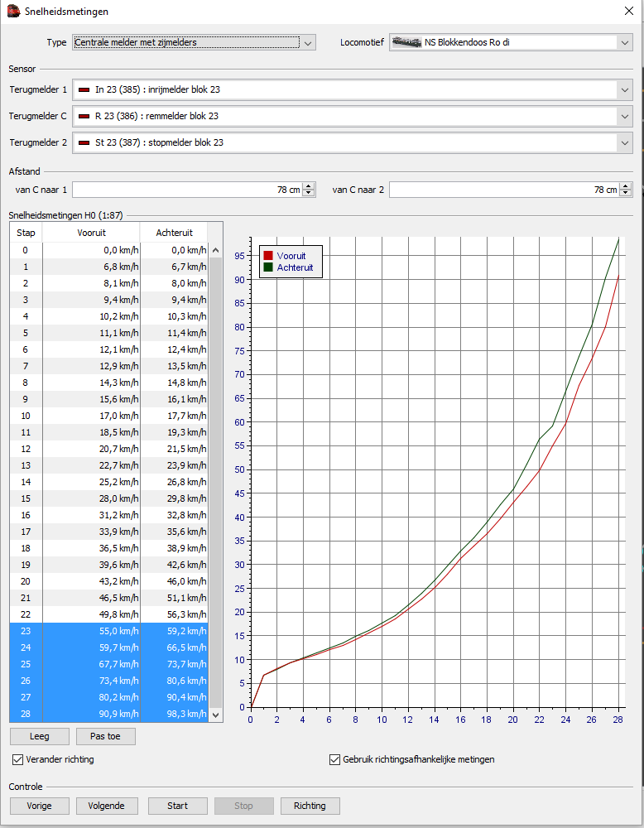Click the van C naar 1 distance field
The image size is (644, 828).
pyautogui.click(x=186, y=190)
